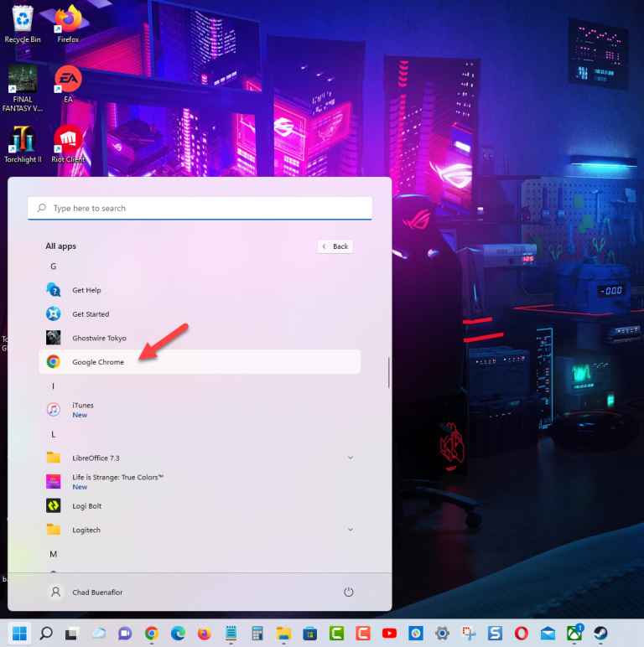Open File Explorer from the taskbar

[x=283, y=633]
